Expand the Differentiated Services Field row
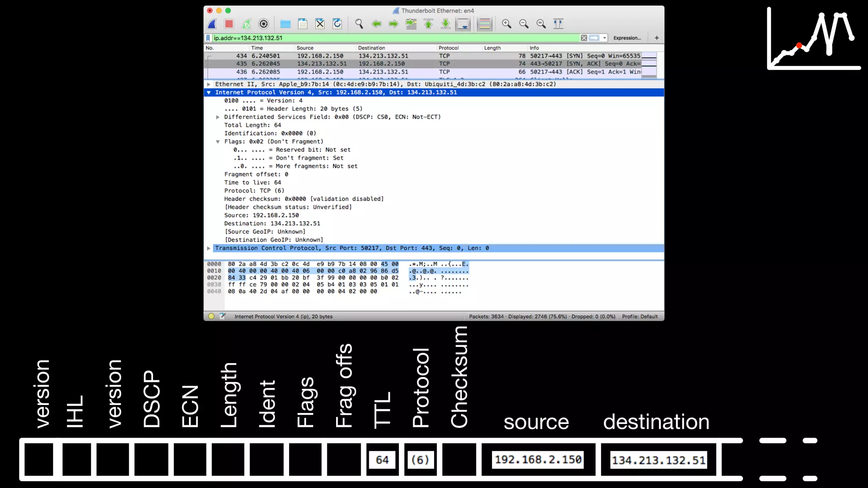The height and width of the screenshot is (488, 868). pyautogui.click(x=217, y=117)
